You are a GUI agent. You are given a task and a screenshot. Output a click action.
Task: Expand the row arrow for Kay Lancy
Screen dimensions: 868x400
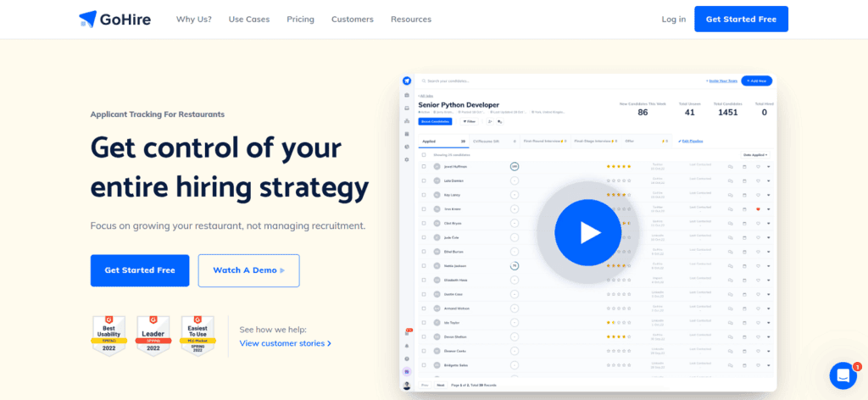(768, 195)
